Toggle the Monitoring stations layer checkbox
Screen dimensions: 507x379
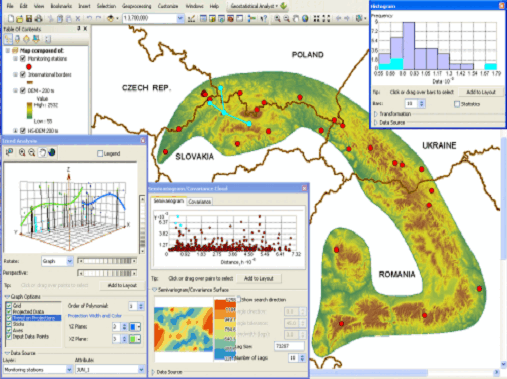pos(23,59)
